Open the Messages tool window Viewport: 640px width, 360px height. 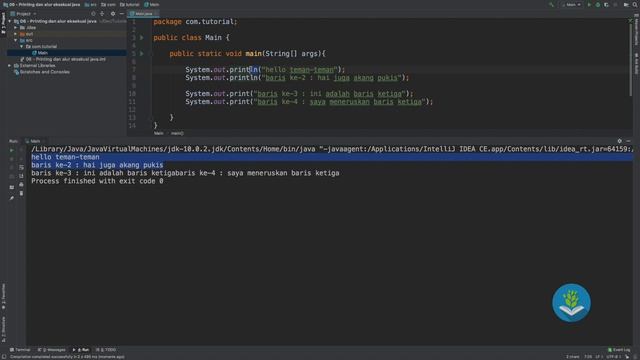click(x=51, y=350)
